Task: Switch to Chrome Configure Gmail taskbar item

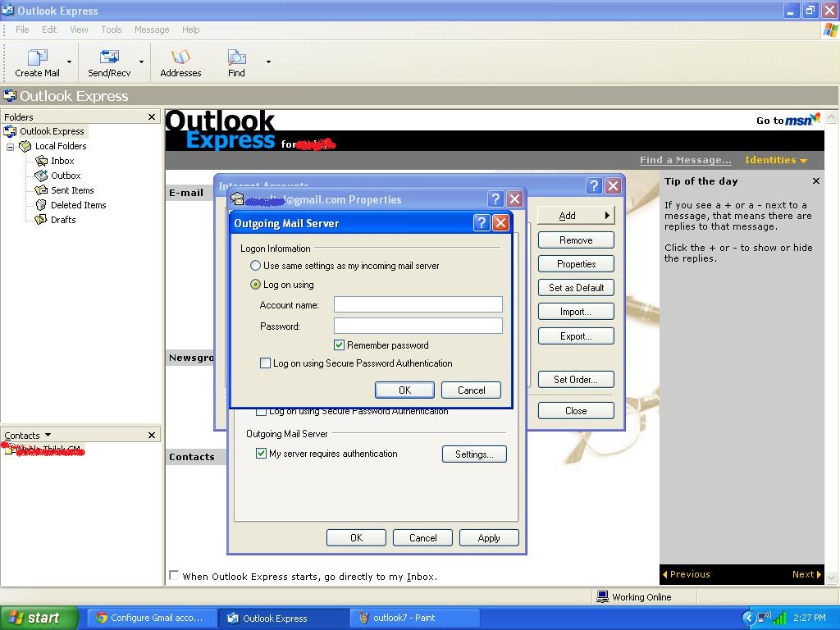Action: tap(151, 618)
